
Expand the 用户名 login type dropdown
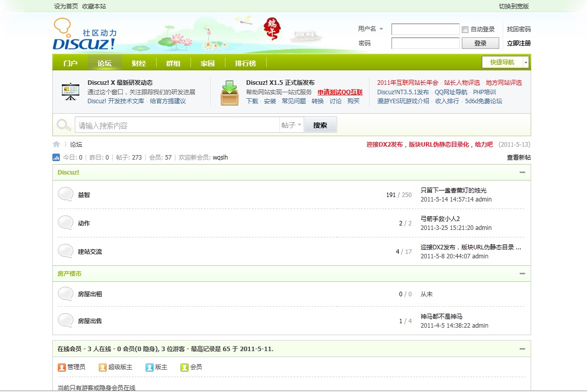[381, 29]
